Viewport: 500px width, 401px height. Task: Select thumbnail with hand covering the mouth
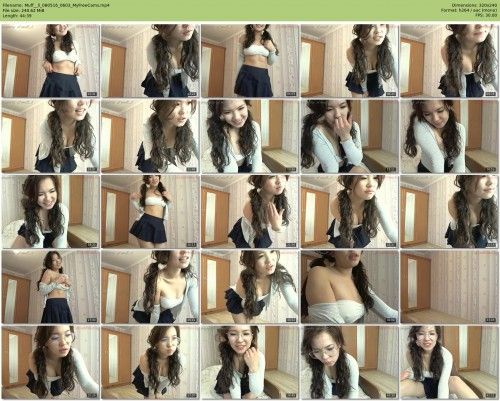click(x=349, y=136)
